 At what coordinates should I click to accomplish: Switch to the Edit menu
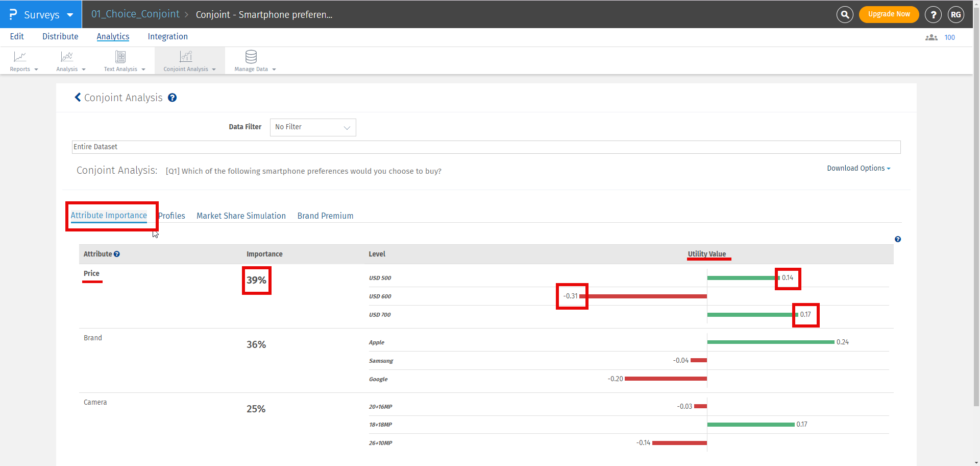[17, 36]
